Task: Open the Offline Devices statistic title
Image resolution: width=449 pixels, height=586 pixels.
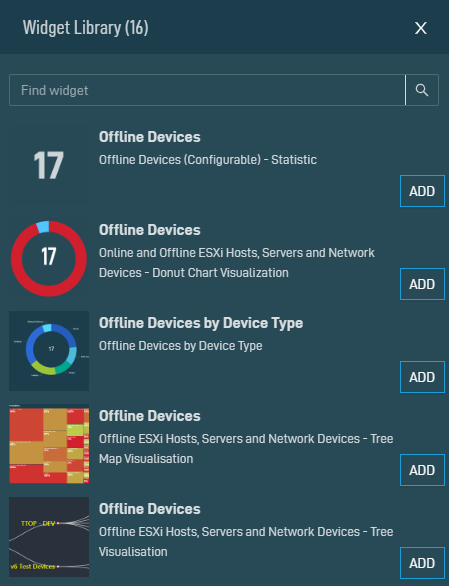Action: [150, 137]
